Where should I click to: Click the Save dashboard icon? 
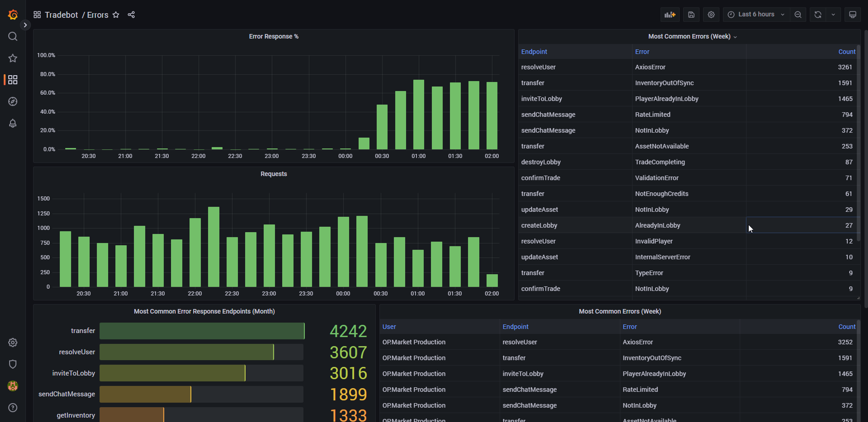[x=691, y=14]
